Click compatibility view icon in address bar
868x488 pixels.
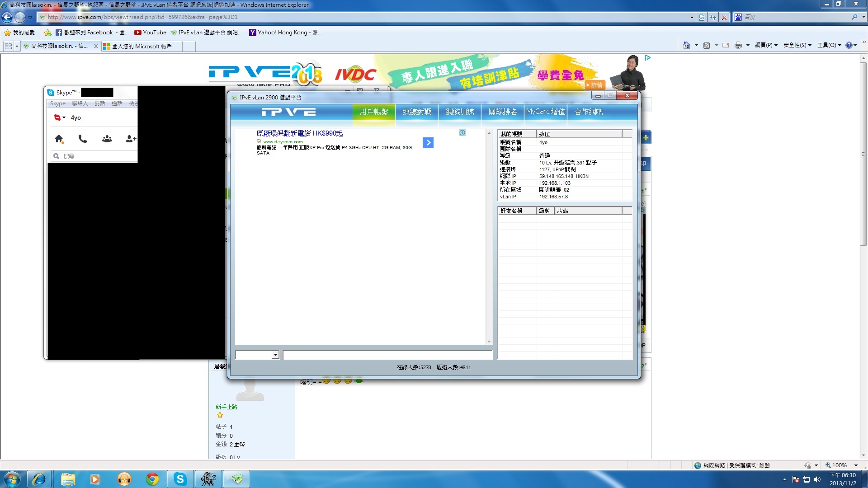(702, 17)
